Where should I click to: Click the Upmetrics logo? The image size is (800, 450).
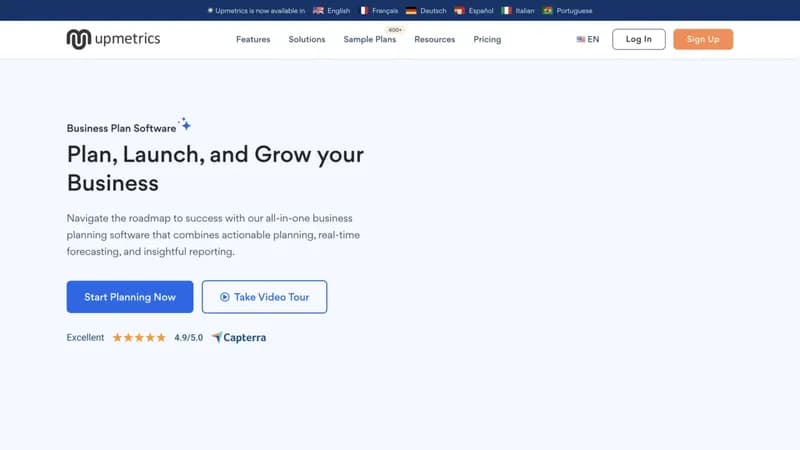tap(113, 39)
